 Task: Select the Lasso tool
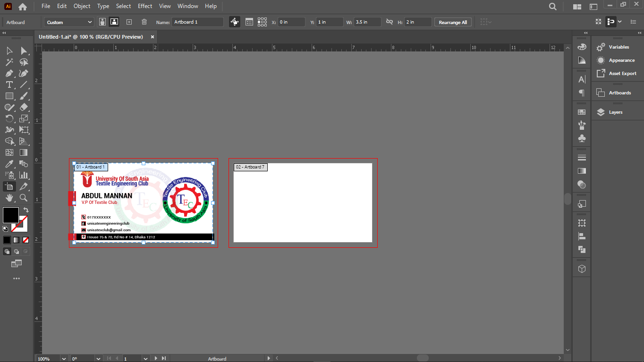tap(24, 62)
